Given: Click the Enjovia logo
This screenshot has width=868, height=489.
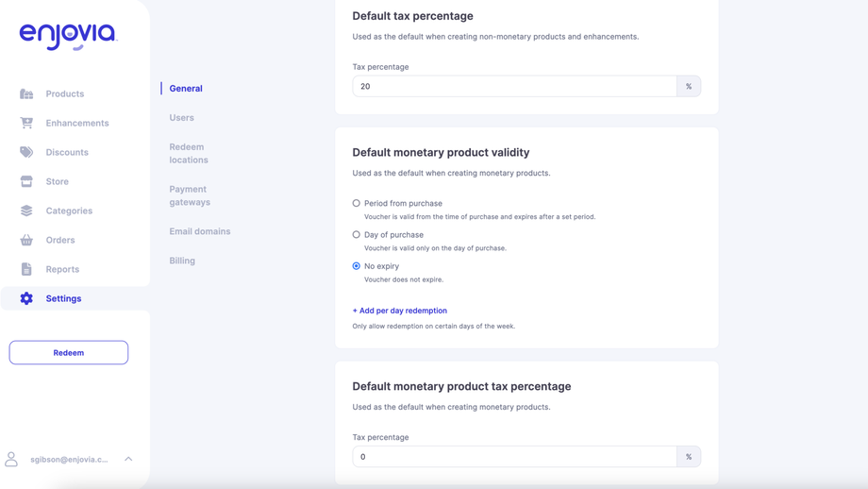Looking at the screenshot, I should pos(68,36).
